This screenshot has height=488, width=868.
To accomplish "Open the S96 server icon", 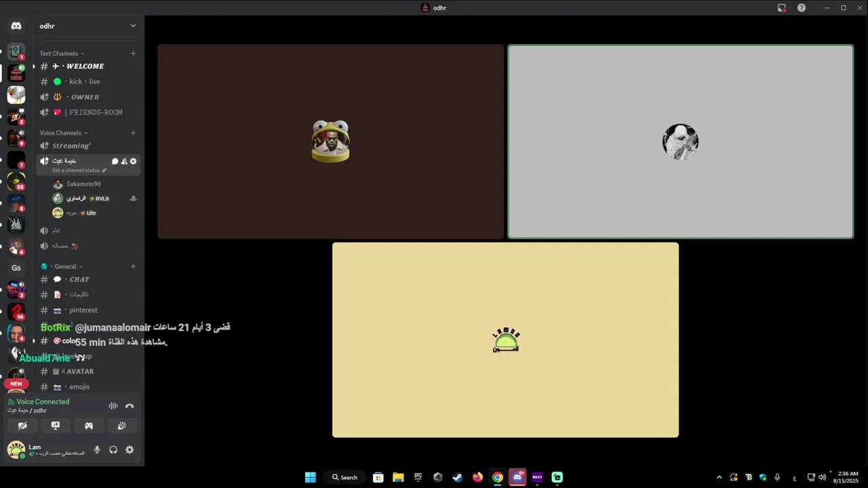I will [x=16, y=224].
